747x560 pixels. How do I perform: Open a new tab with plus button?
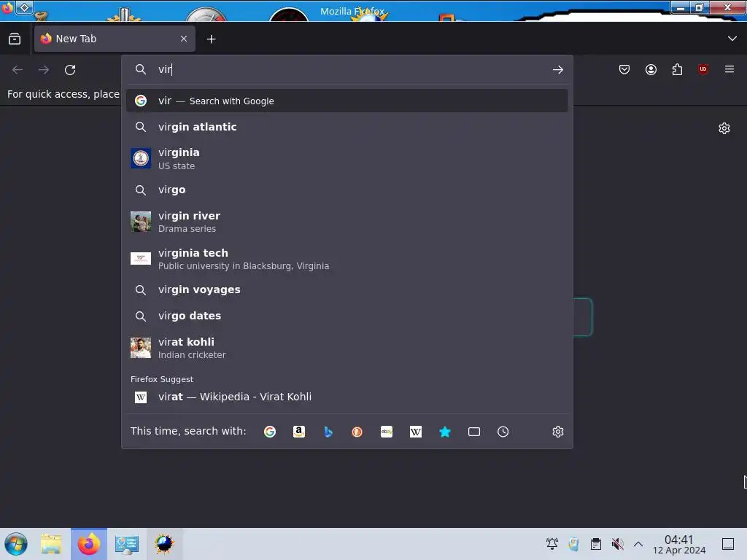211,39
